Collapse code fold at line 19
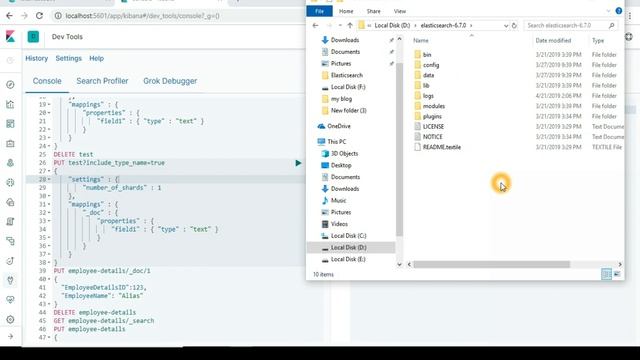The image size is (640, 360). coord(49,104)
